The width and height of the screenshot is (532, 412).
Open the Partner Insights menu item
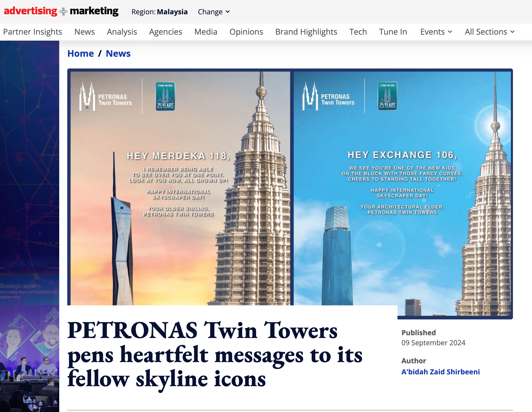(33, 32)
